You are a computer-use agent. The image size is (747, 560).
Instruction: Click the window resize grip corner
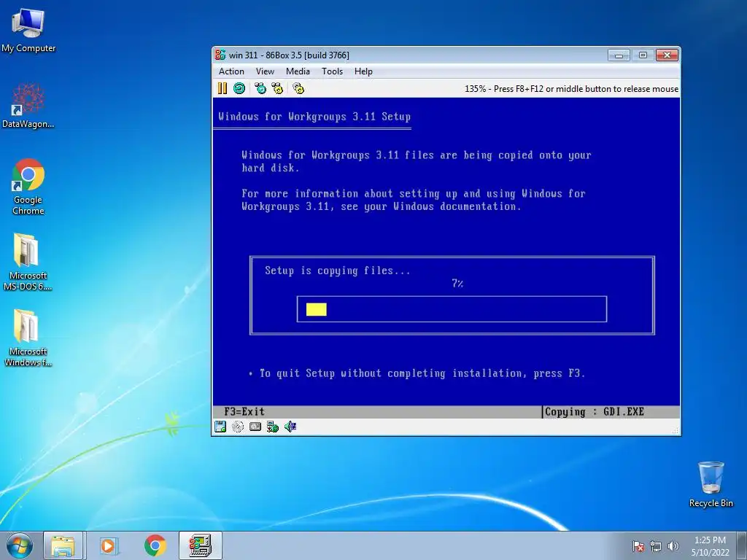(x=676, y=430)
